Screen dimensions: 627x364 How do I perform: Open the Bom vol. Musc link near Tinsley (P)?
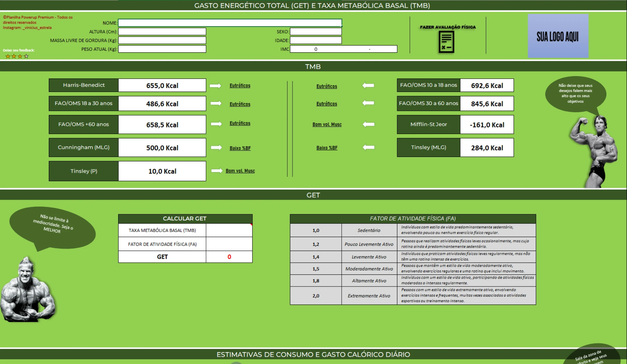coord(240,171)
